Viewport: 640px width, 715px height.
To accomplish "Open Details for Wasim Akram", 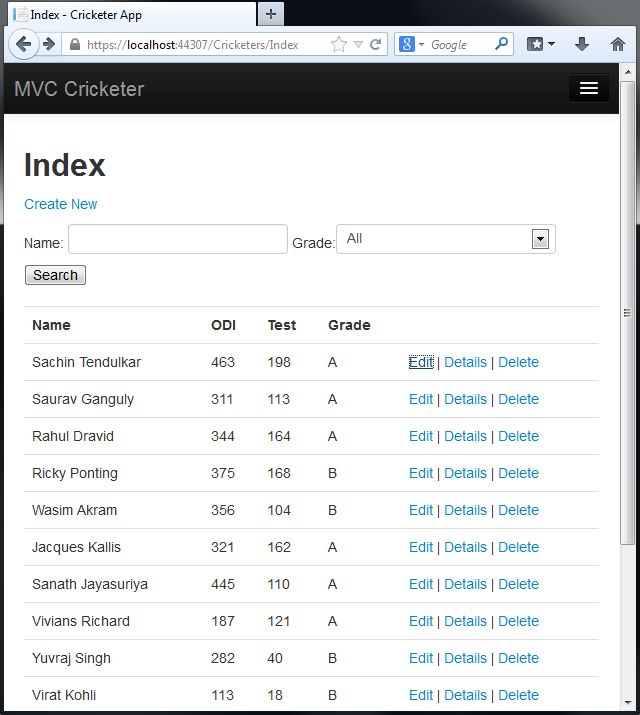I will (465, 510).
